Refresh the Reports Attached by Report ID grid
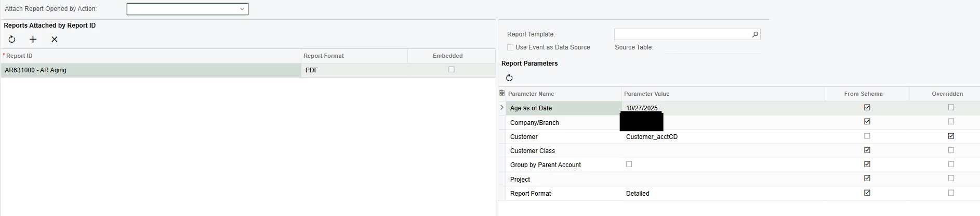Screen dimensions: 980x216 pyautogui.click(x=12, y=40)
